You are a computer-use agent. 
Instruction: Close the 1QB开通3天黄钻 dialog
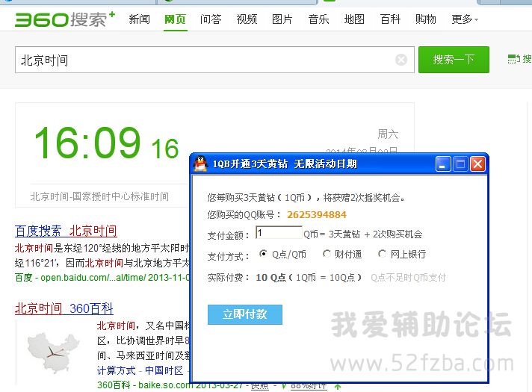point(477,164)
